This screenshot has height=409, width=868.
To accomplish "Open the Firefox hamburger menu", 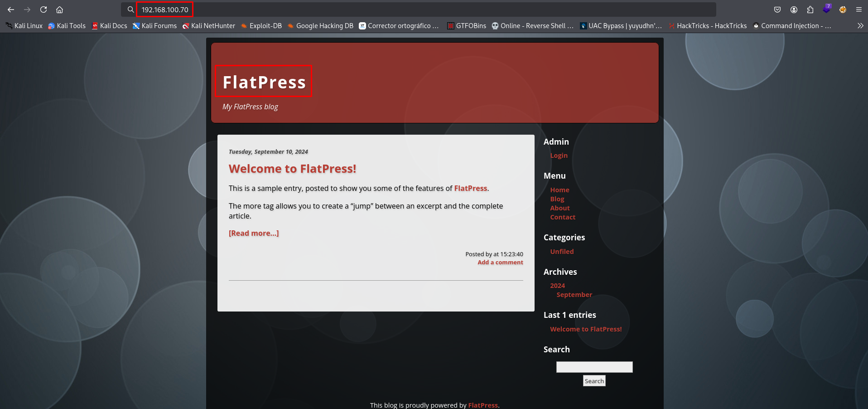I will pyautogui.click(x=858, y=10).
